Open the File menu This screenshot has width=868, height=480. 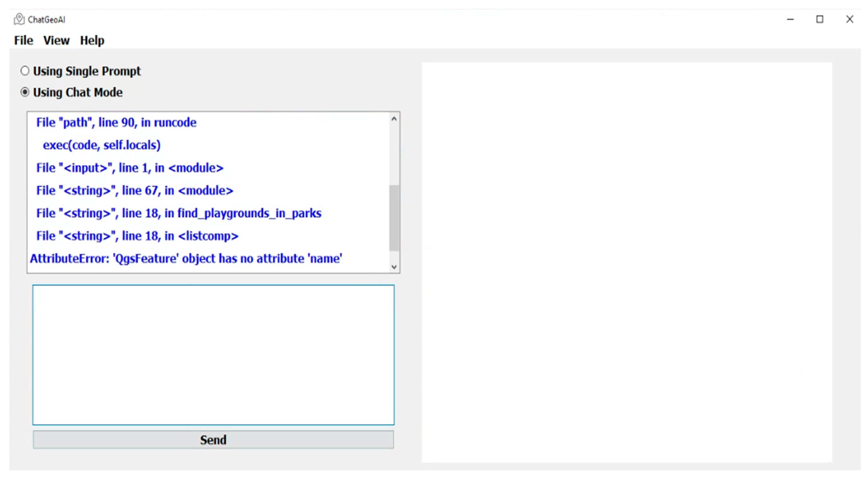(x=24, y=40)
